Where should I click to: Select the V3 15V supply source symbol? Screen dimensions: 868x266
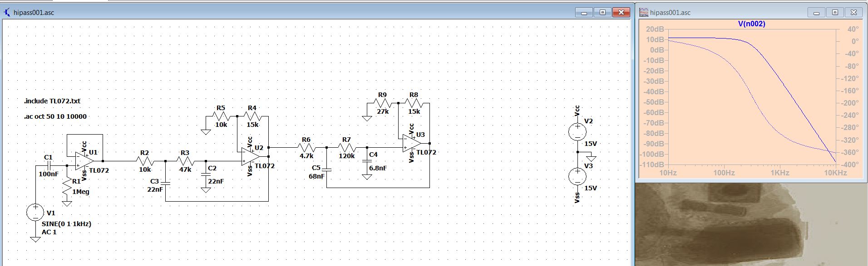coord(577,177)
